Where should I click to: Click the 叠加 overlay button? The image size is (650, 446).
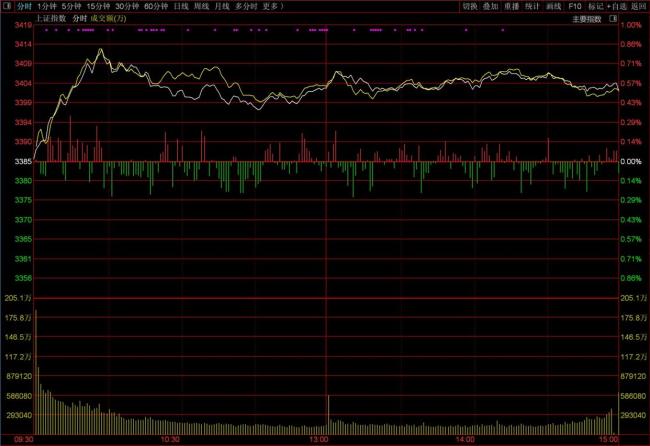[491, 6]
